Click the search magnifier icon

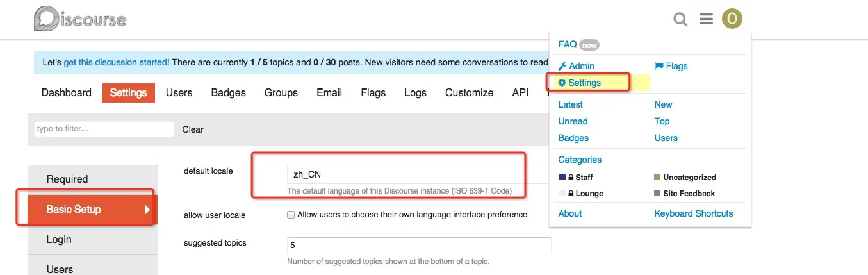(680, 20)
